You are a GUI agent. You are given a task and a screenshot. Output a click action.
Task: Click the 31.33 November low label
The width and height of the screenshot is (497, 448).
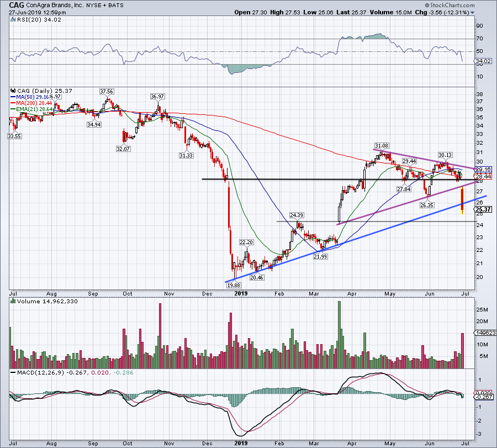click(186, 156)
